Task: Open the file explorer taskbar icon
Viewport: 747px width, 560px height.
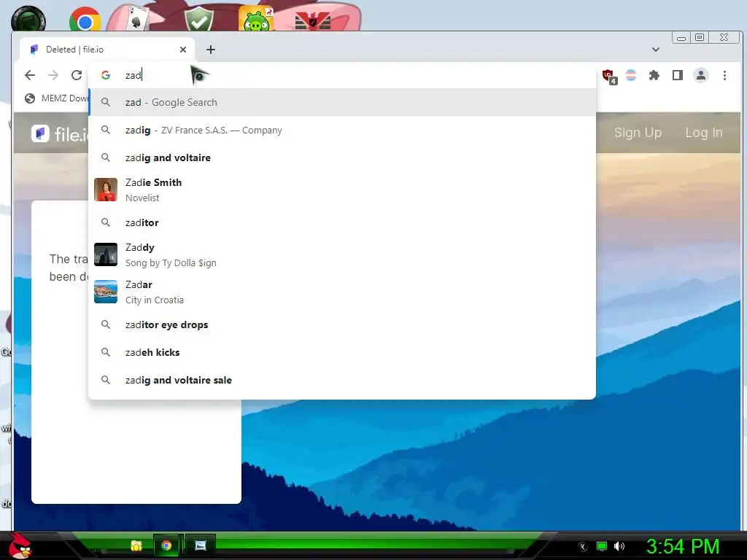Action: point(136,545)
